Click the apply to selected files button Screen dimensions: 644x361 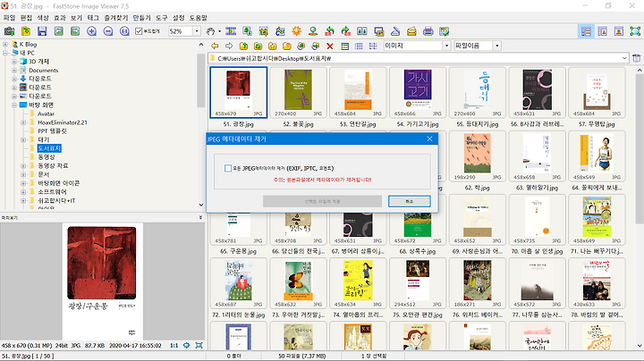point(322,201)
